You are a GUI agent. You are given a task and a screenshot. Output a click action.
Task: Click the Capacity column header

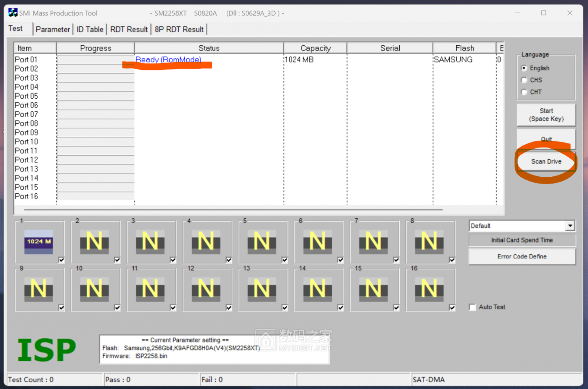click(316, 48)
